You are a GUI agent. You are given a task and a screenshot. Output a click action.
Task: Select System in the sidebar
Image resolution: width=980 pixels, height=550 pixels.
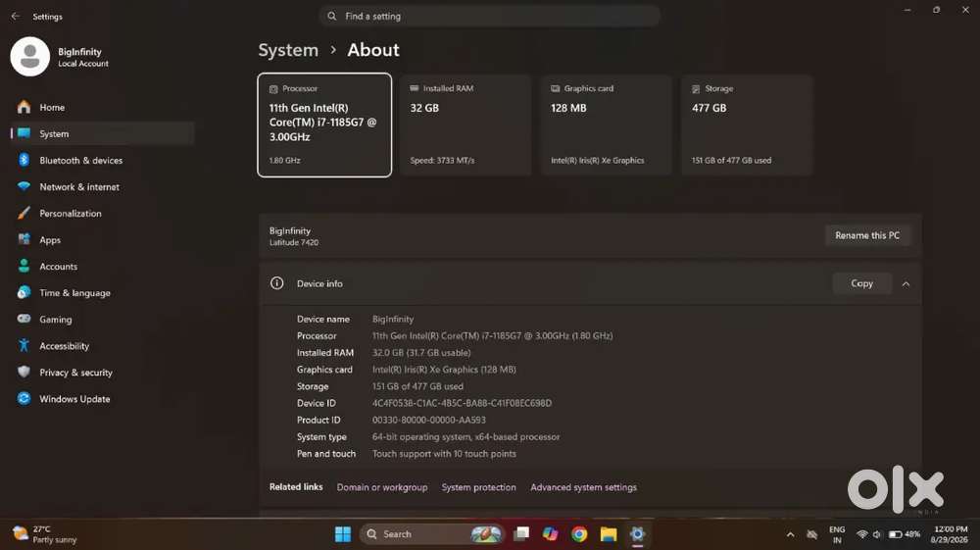click(x=103, y=133)
